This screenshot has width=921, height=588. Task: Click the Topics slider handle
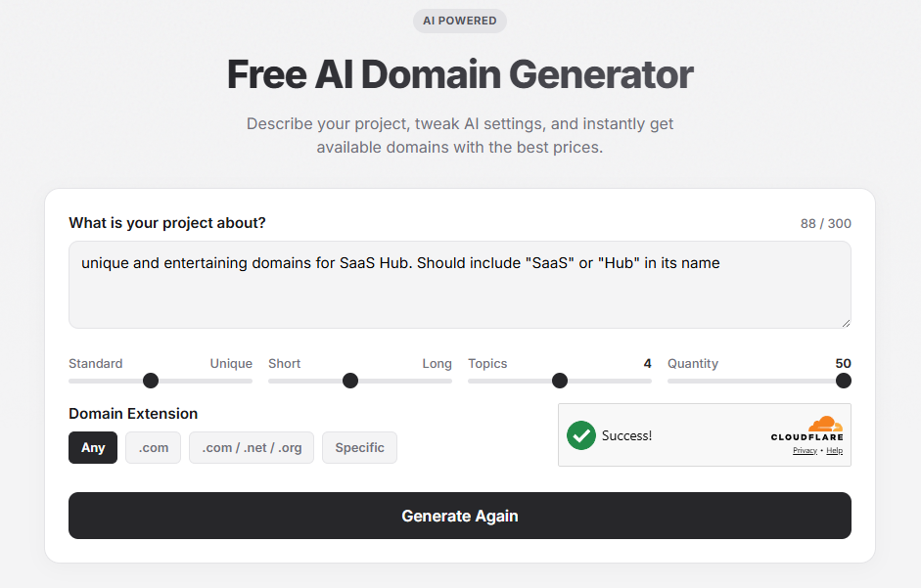pyautogui.click(x=559, y=381)
